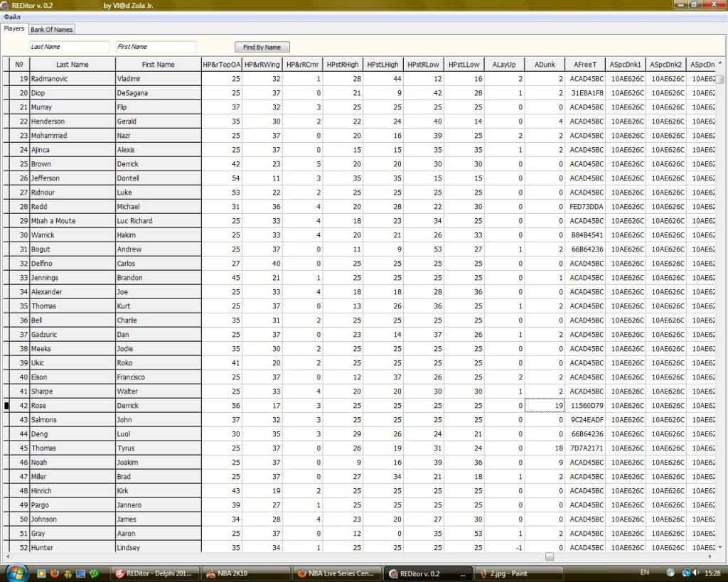Click the REDitor title bar application icon
Screen dimensions: 728x582
coord(6,5)
